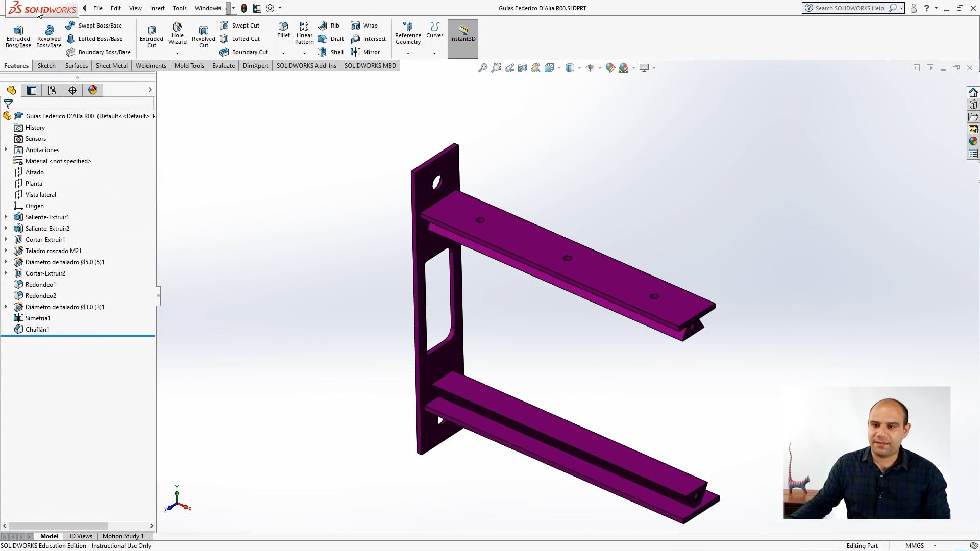Switch to Motion Study 1
This screenshot has height=551, width=980.
click(124, 536)
